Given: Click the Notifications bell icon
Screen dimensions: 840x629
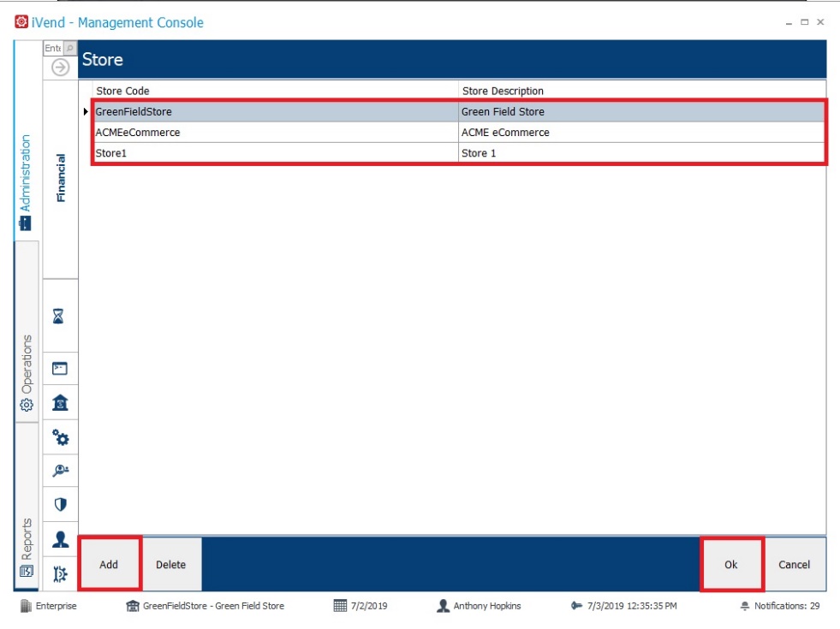Looking at the screenshot, I should pyautogui.click(x=745, y=606).
